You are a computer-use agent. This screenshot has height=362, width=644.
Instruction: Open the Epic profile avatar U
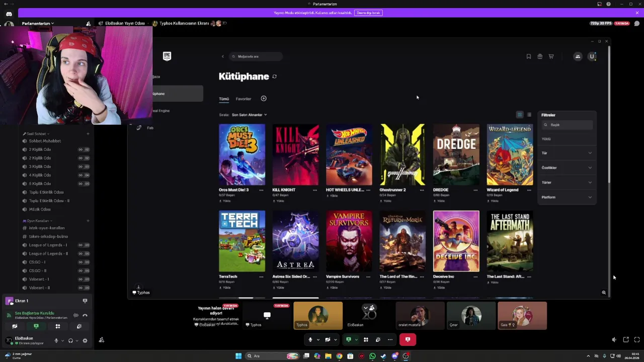tap(592, 56)
